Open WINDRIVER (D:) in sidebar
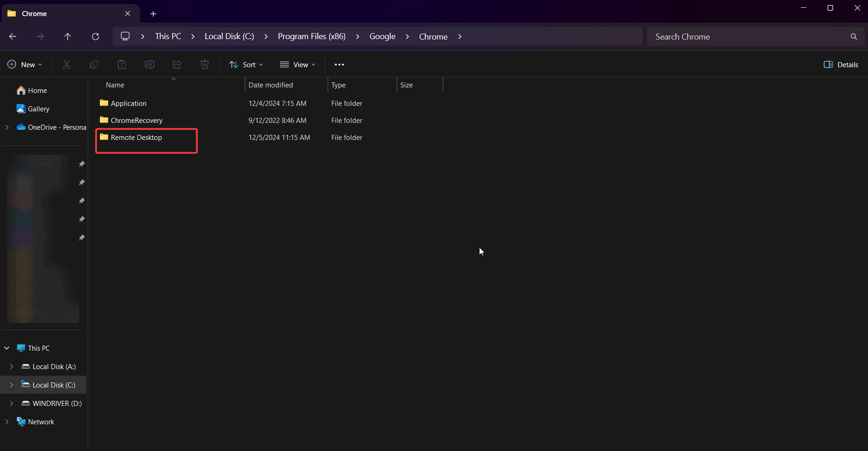The height and width of the screenshot is (451, 868). [x=52, y=403]
